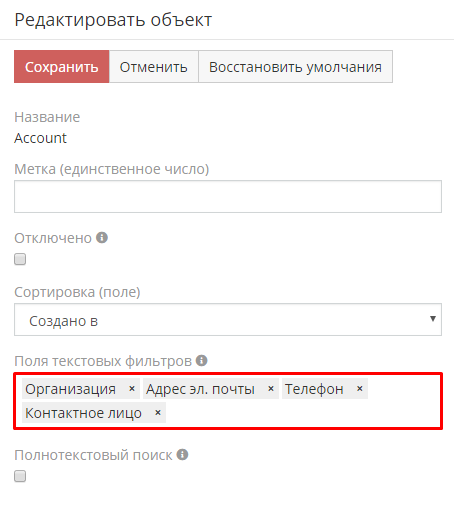The height and width of the screenshot is (512, 454).
Task: Open info icon next to Отключено
Action: [x=102, y=238]
